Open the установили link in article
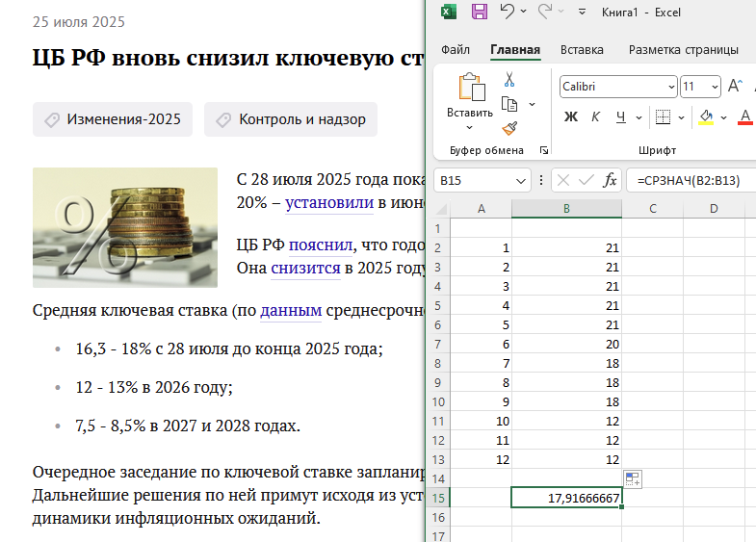The image size is (756, 542). click(x=329, y=202)
